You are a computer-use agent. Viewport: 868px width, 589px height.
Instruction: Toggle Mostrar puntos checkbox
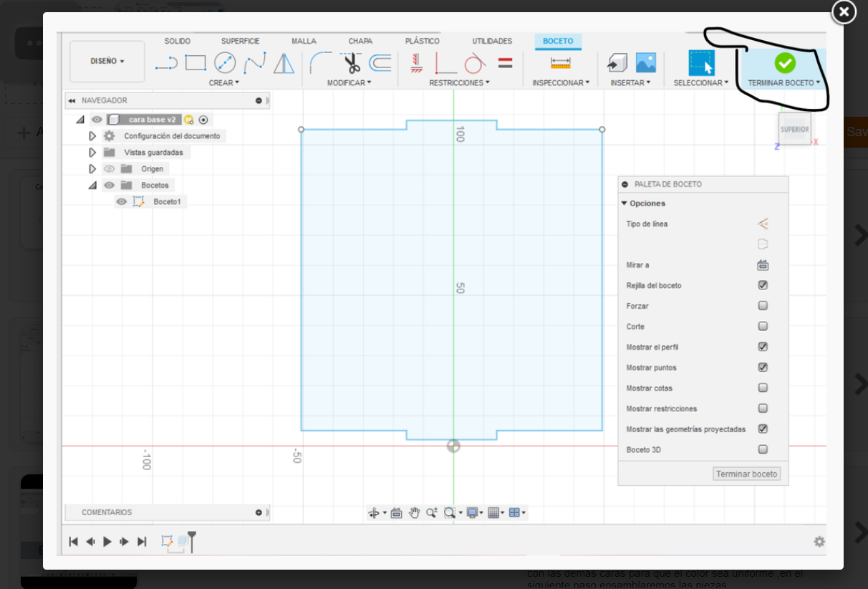(x=763, y=368)
